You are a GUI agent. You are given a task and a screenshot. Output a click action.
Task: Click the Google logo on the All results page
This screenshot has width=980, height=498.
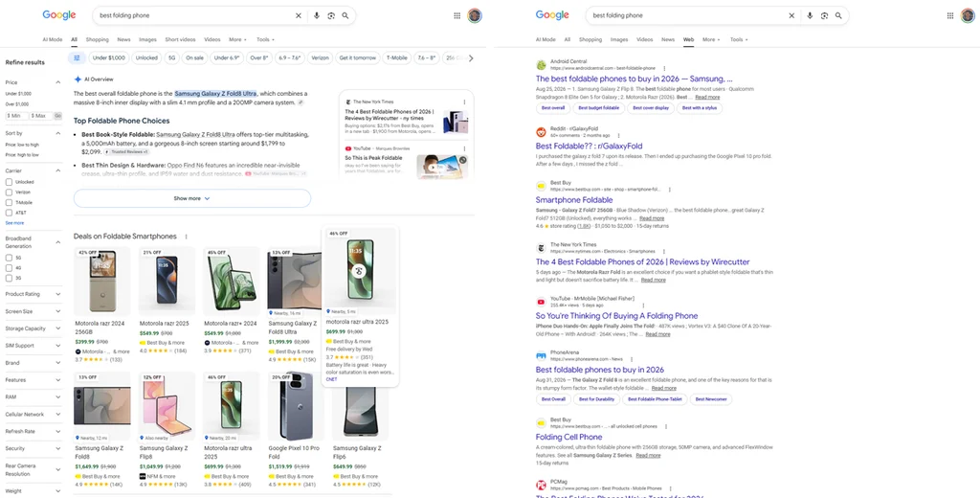coord(59,15)
